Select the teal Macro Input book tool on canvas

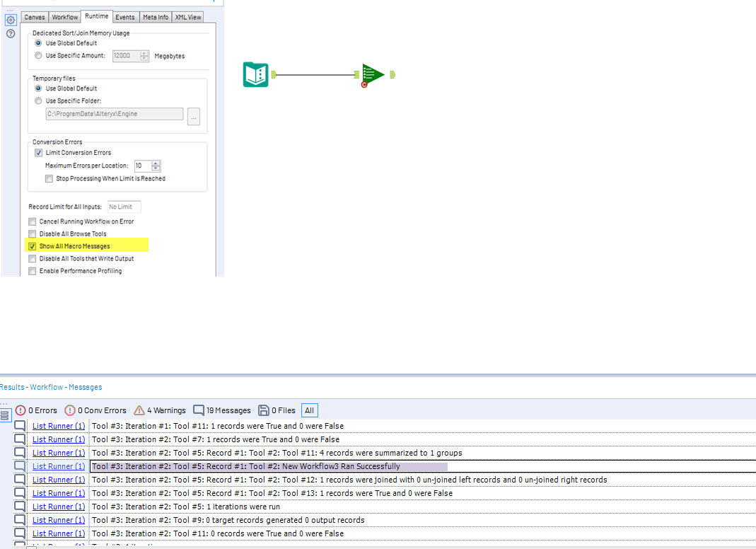coord(255,74)
